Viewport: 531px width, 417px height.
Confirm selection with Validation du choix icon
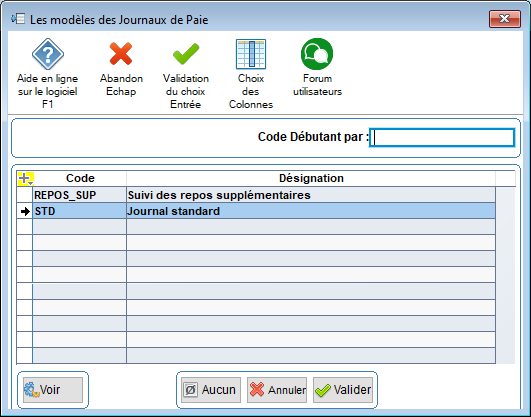pyautogui.click(x=186, y=54)
